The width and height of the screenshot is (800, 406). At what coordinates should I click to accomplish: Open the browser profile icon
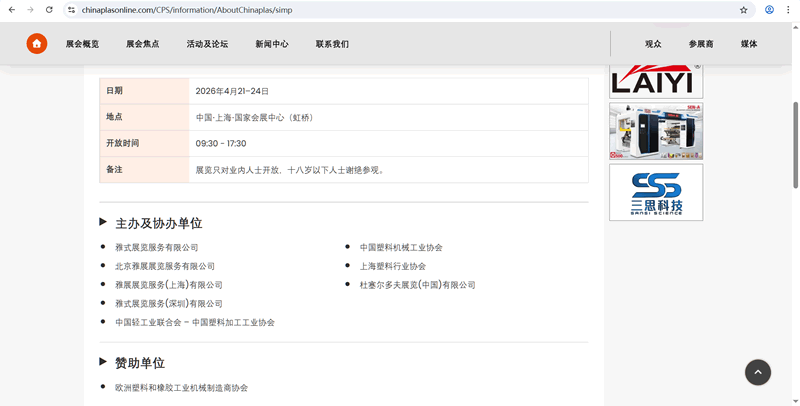[x=769, y=9]
